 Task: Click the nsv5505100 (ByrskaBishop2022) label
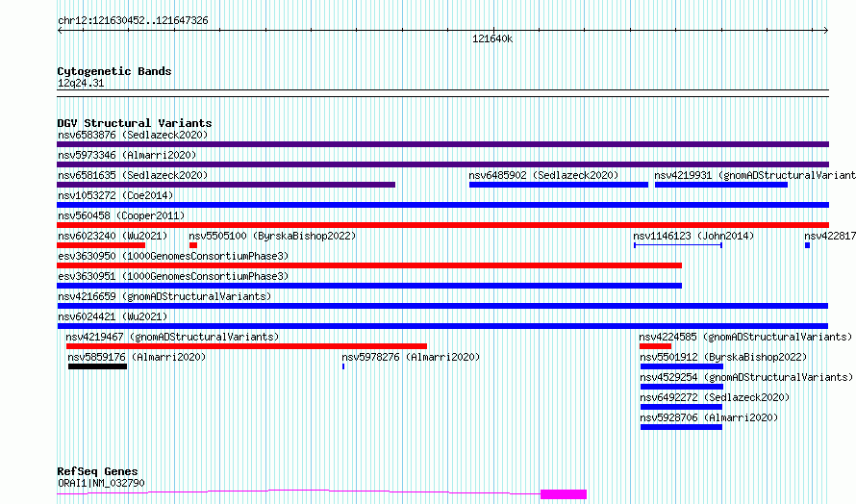[272, 236]
